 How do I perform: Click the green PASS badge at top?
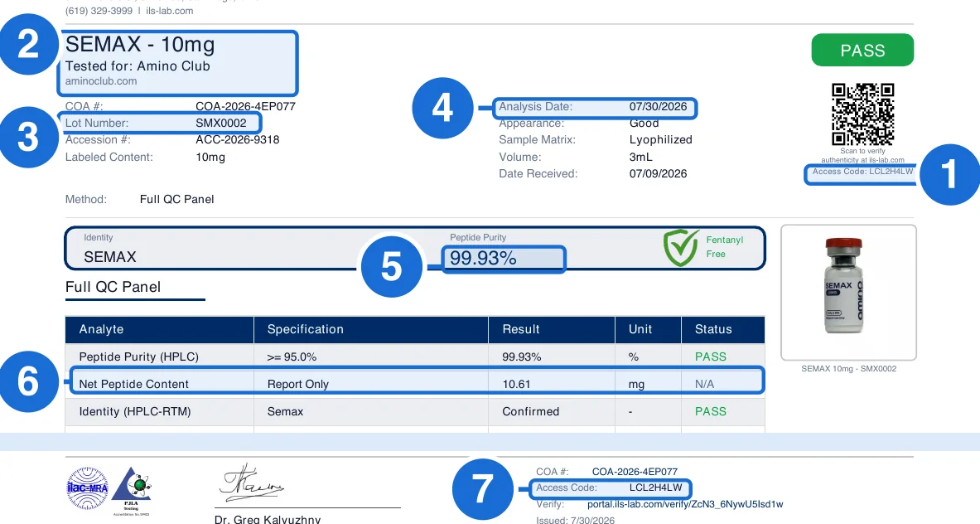click(x=862, y=50)
